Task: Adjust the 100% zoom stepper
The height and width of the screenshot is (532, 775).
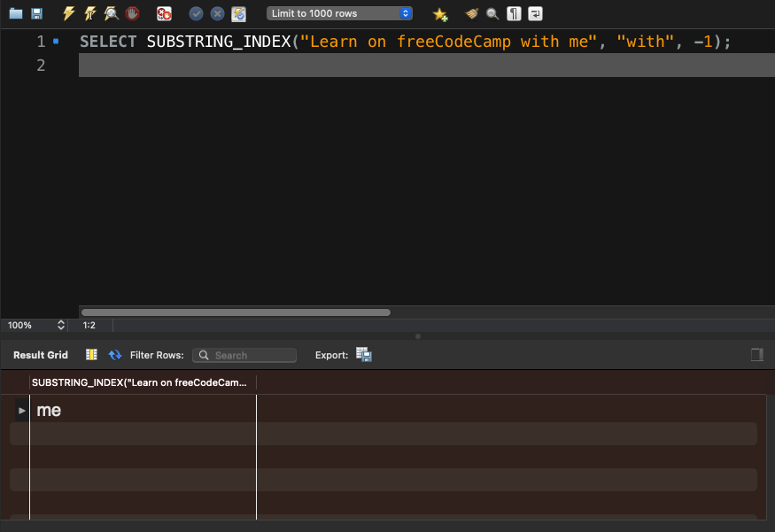Action: click(61, 326)
